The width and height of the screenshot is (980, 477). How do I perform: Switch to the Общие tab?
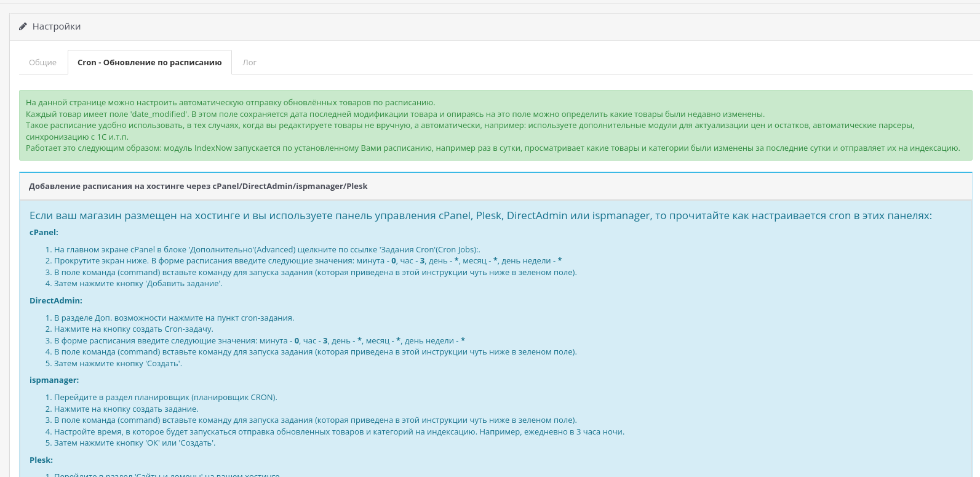(42, 62)
